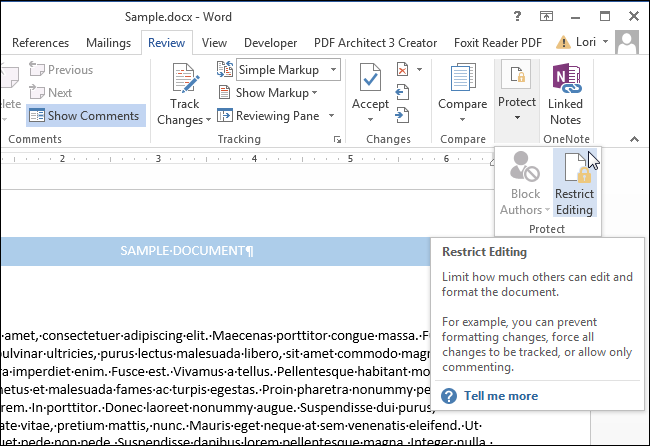Toggle the Show Comments button
This screenshot has width=650, height=446.
[x=84, y=115]
